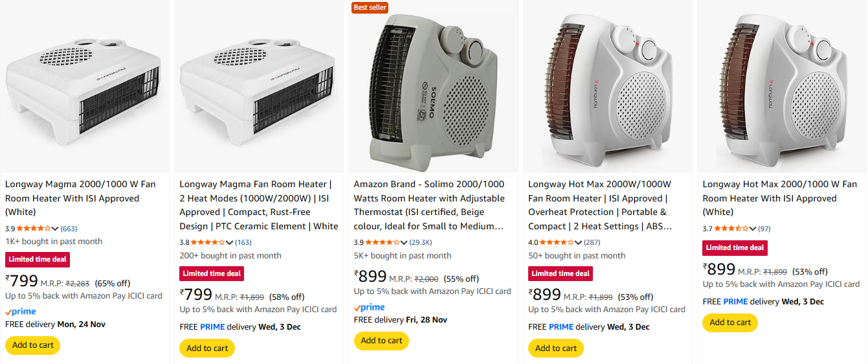Screen dimensions: 868x364
Task: Add first Longway Magma heater to cart
Action: point(32,345)
